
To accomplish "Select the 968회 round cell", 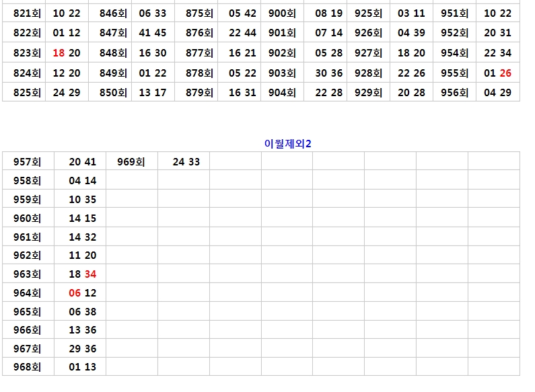I will (x=27, y=368).
